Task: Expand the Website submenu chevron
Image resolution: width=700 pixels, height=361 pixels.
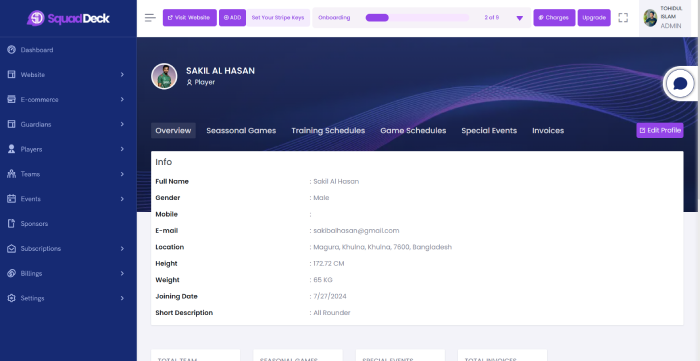Action: [x=122, y=75]
